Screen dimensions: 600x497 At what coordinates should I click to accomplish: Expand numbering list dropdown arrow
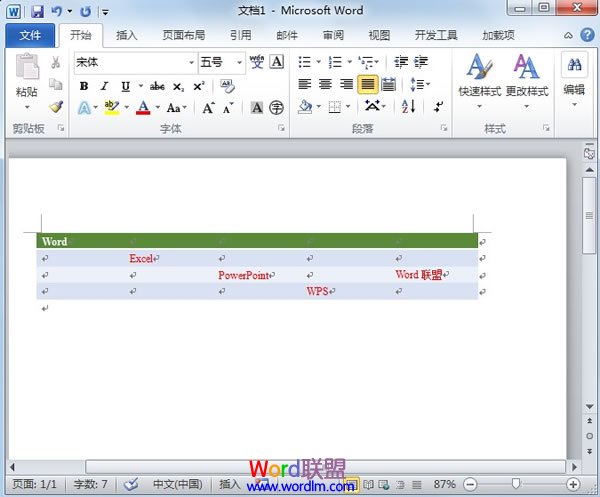(x=349, y=62)
